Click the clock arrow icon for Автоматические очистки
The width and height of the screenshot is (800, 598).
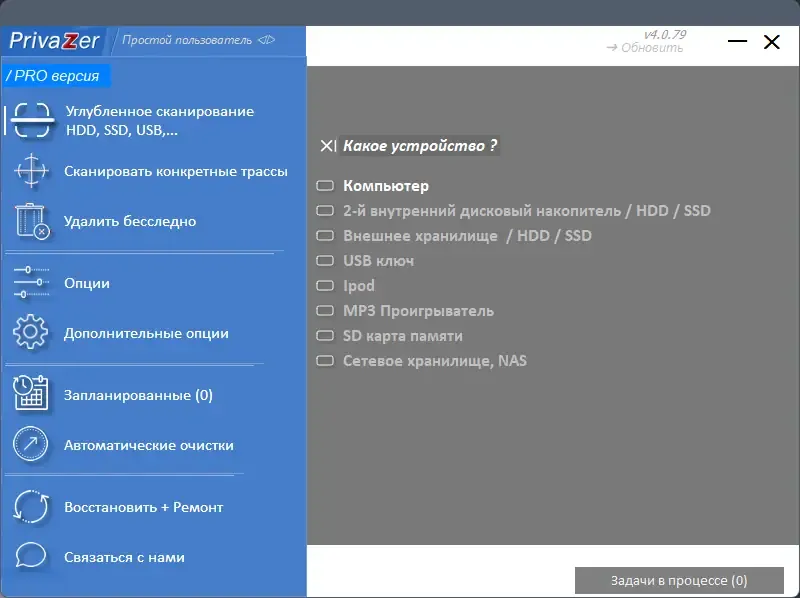31,444
